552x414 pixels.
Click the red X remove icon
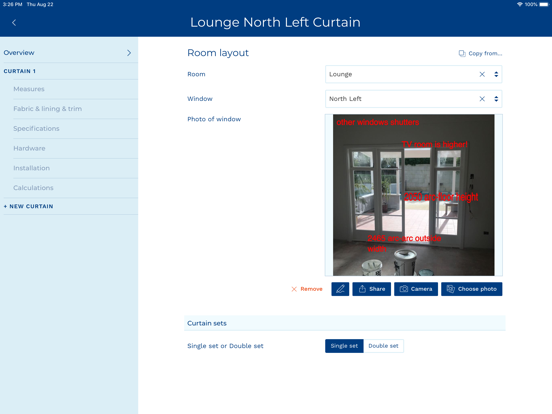(x=294, y=289)
